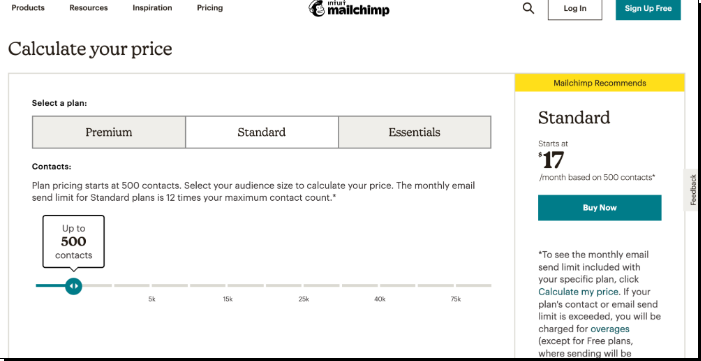Expand the Resources menu
This screenshot has width=701, height=361.
[x=89, y=8]
